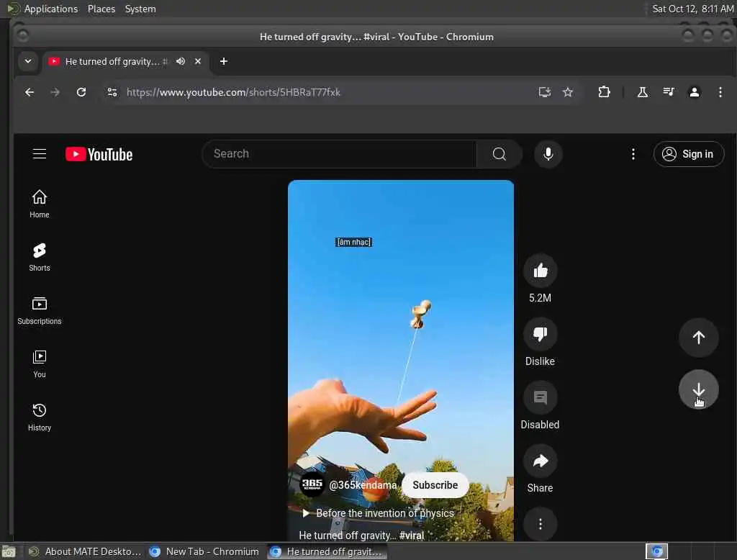Select the 'He turned off gravity' browser tab
Image resolution: width=737 pixels, height=560 pixels.
click(x=126, y=62)
